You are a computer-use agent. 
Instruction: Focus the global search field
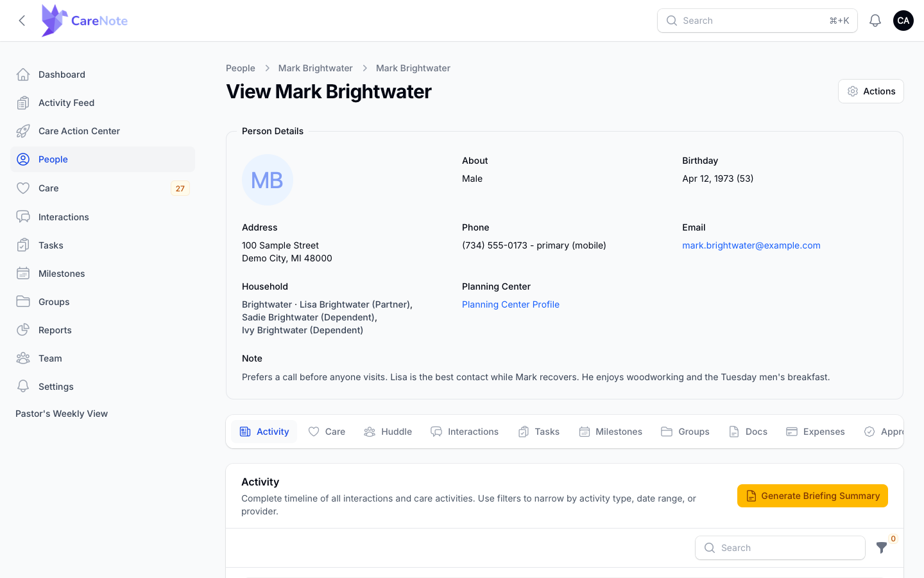[757, 21]
